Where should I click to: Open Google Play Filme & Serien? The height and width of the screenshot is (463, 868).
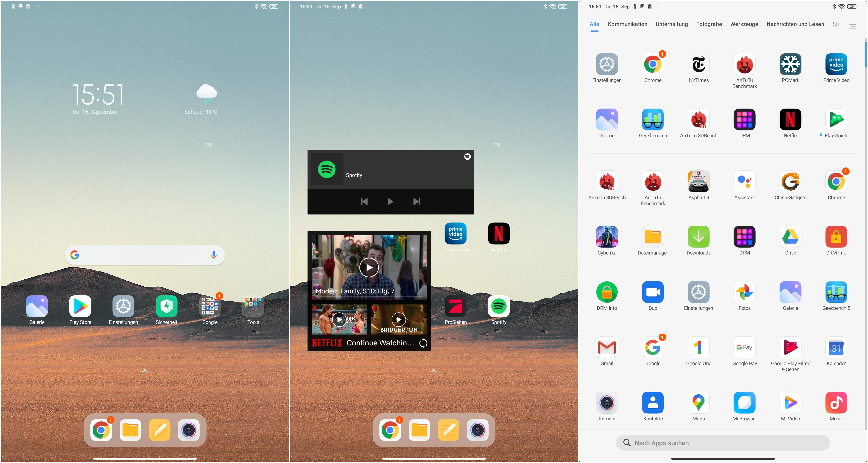pos(790,347)
